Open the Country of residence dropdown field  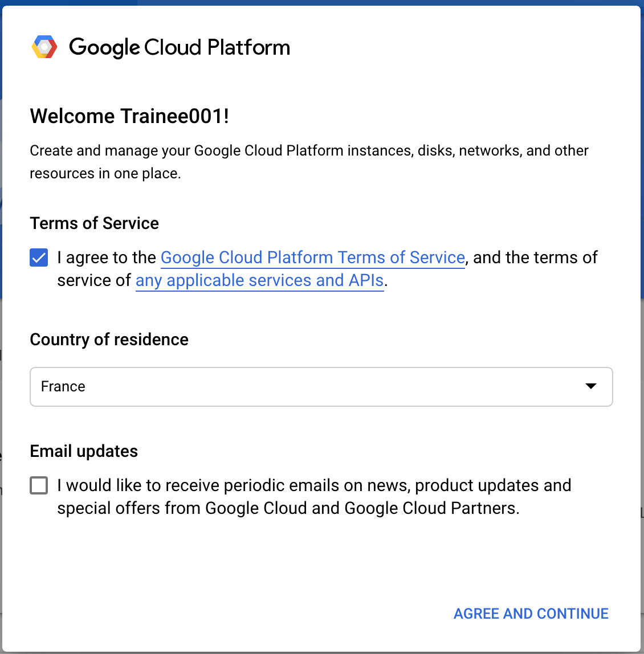click(x=321, y=387)
